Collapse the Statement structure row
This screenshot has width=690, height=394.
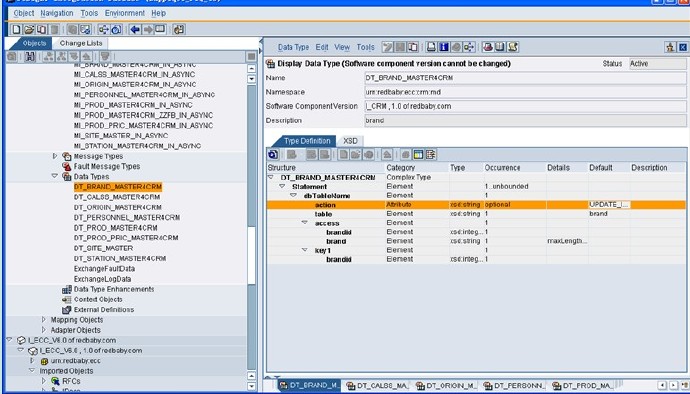tap(282, 186)
